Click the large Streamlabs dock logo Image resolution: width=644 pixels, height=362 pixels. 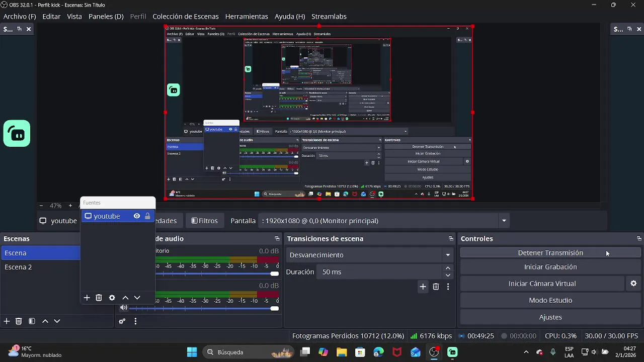point(17,134)
